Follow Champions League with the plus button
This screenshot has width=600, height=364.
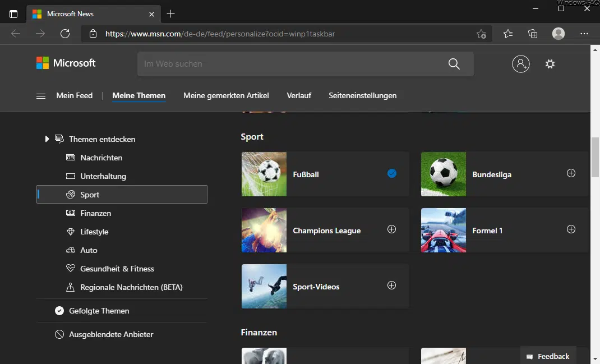tap(391, 229)
